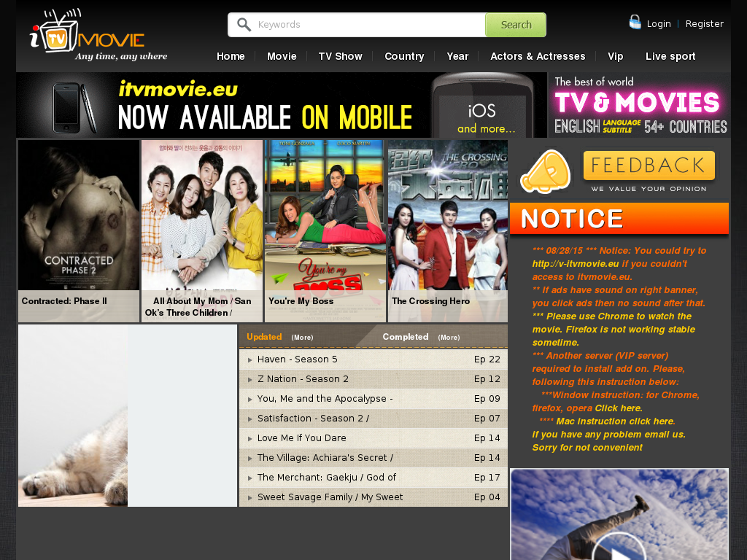The height and width of the screenshot is (560, 747).
Task: Click Ep 22 for Haven
Action: (x=487, y=359)
